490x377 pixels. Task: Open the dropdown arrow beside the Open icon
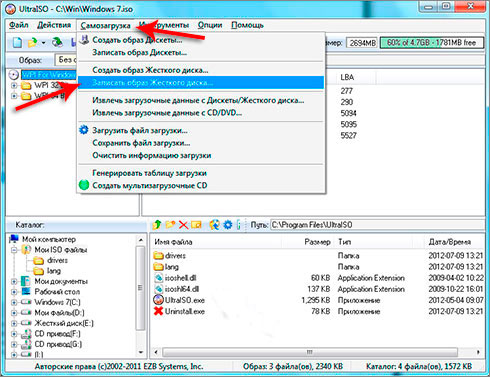(x=43, y=43)
